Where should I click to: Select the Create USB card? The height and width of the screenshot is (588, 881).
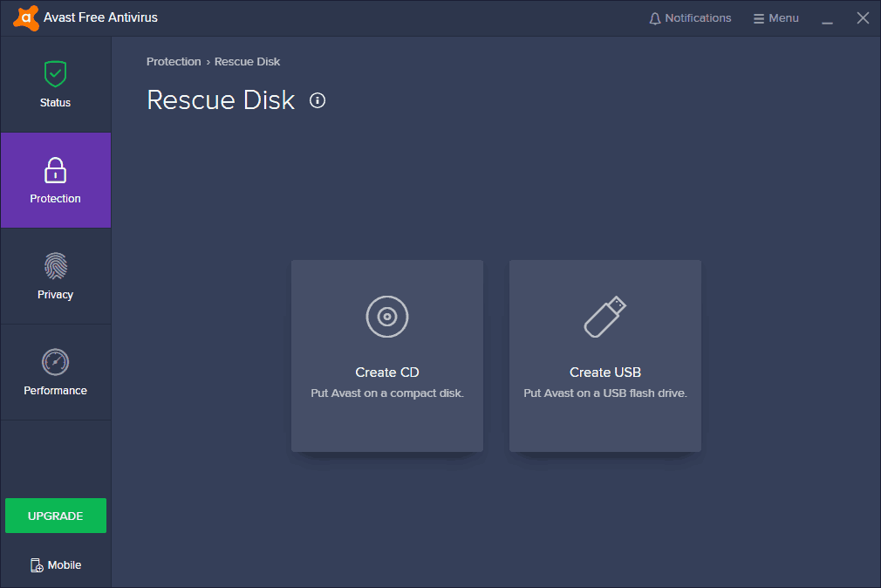click(604, 356)
